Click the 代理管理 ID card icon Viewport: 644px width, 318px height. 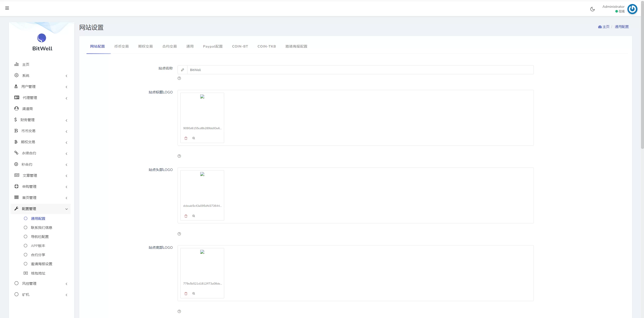click(17, 97)
